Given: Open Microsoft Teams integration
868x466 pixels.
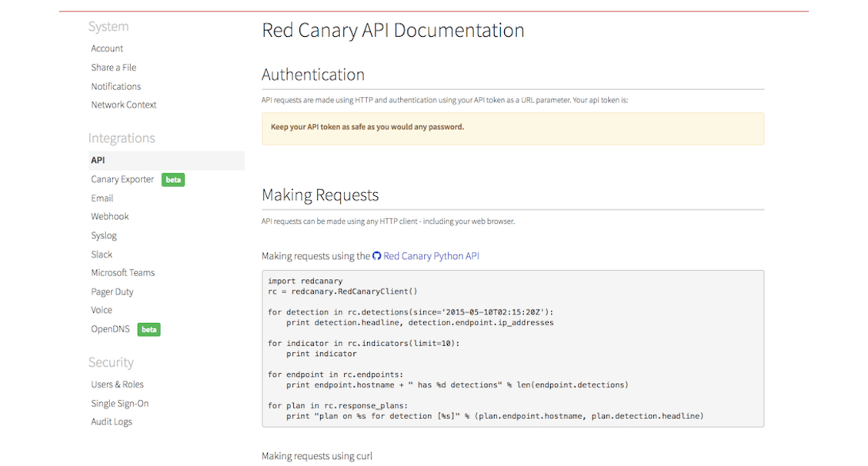Looking at the screenshot, I should [x=122, y=273].
